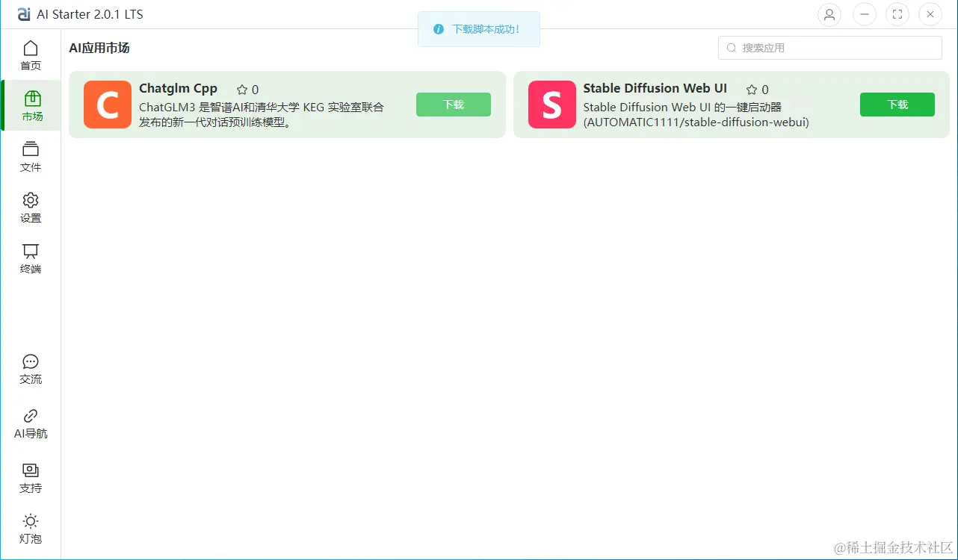Click the Stable Diffusion Web UI title
The height and width of the screenshot is (560, 958).
[x=655, y=88]
